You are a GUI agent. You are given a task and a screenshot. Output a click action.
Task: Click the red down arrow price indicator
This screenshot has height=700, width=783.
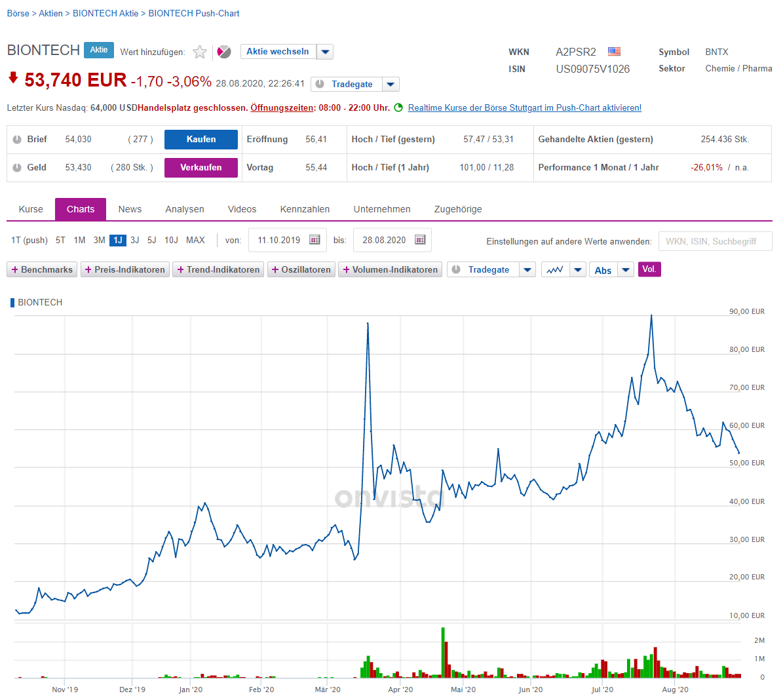[14, 77]
